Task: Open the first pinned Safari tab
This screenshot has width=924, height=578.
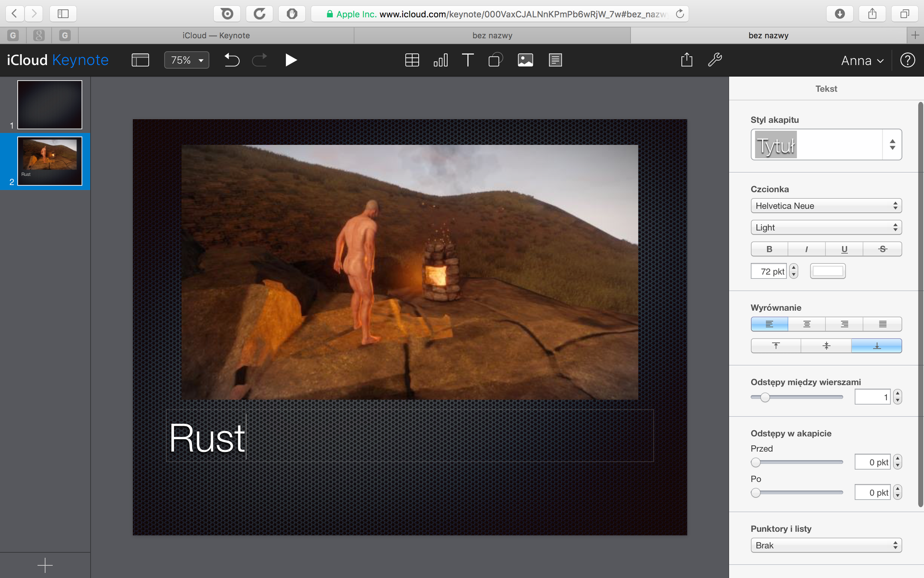Action: tap(13, 35)
